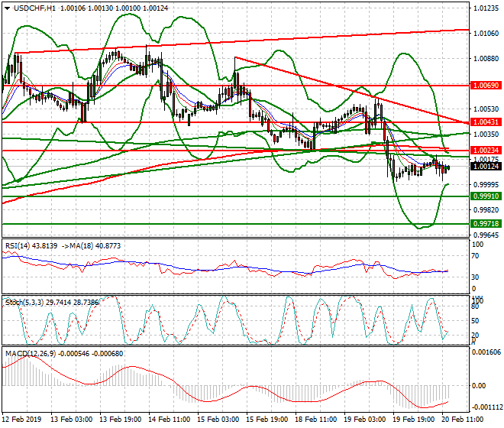Click the 12 Feb 2019 date label
The height and width of the screenshot is (428, 504).
pos(22,420)
